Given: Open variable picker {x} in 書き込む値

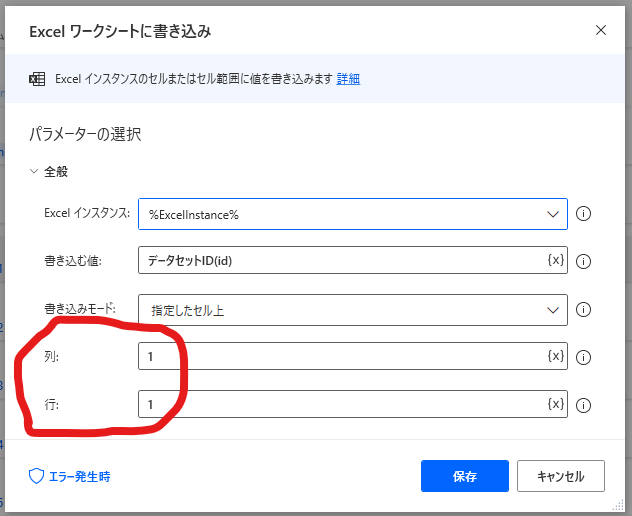Looking at the screenshot, I should tap(555, 260).
